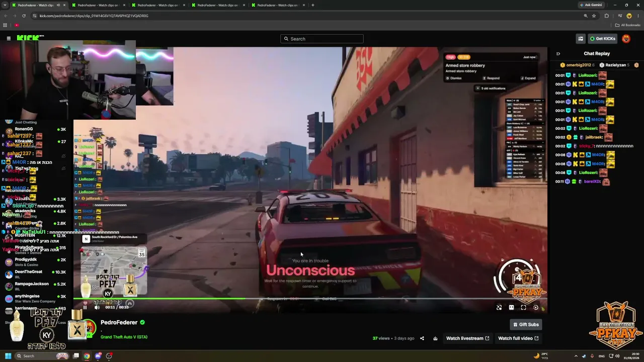
Task: Click the browser back arrow
Action: tap(6, 16)
